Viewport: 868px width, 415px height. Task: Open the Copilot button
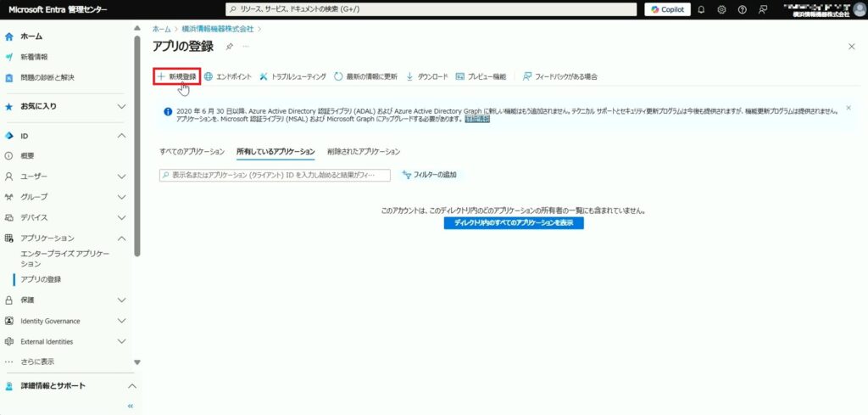point(667,9)
